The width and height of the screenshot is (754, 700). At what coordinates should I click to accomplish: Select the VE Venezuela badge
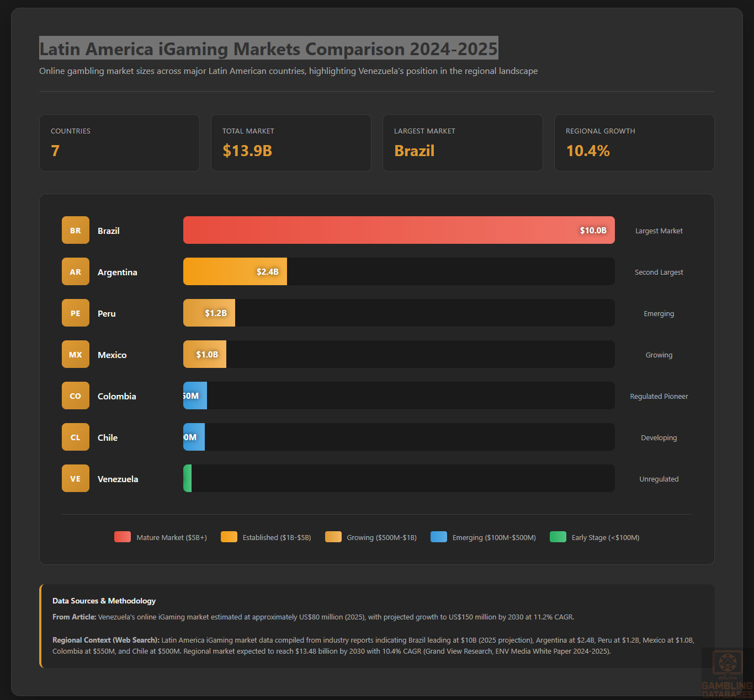76,479
